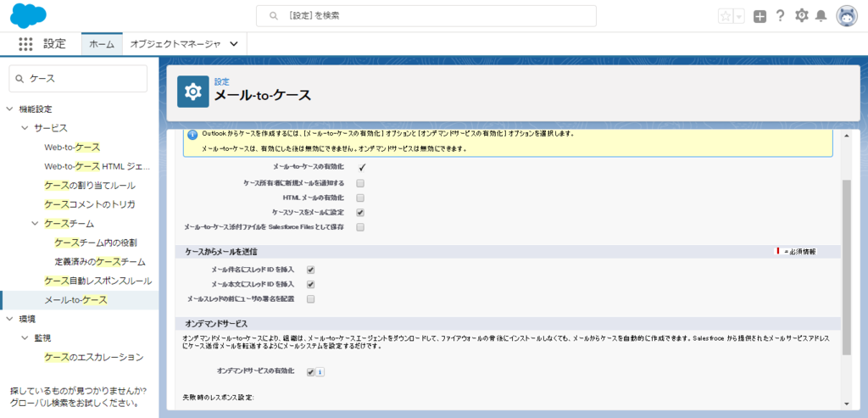Click magnifier icon in quick find box
The image size is (868, 418).
click(x=20, y=79)
